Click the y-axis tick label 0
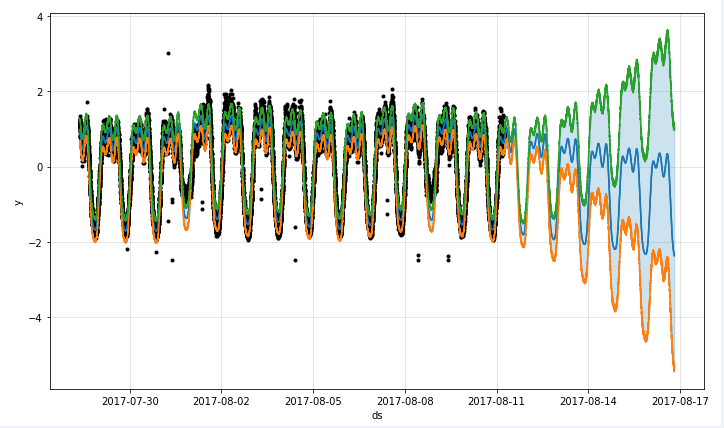724x428 pixels. (38, 167)
